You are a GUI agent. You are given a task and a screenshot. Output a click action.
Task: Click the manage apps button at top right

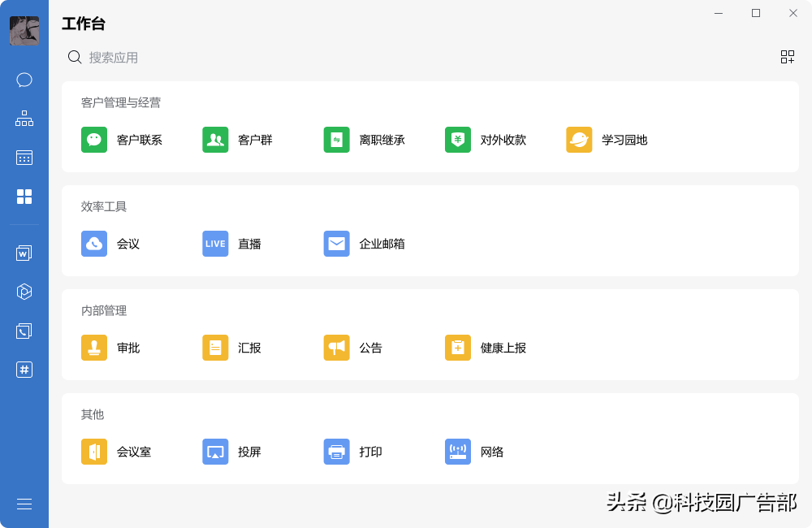click(787, 57)
